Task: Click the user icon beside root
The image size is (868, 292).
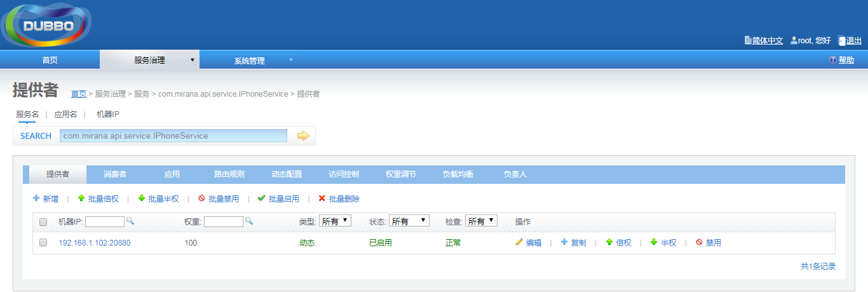Action: [x=794, y=40]
